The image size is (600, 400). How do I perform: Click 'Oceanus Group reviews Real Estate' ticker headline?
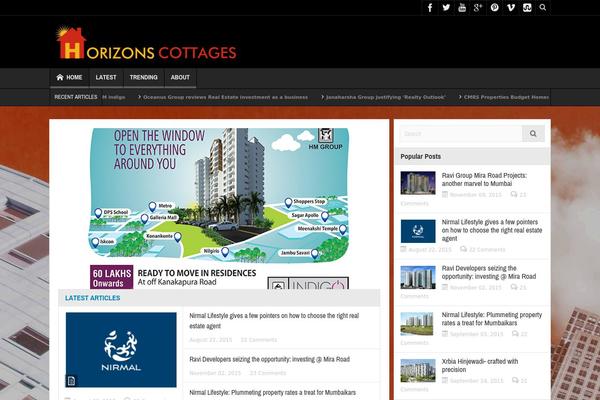pos(224,97)
